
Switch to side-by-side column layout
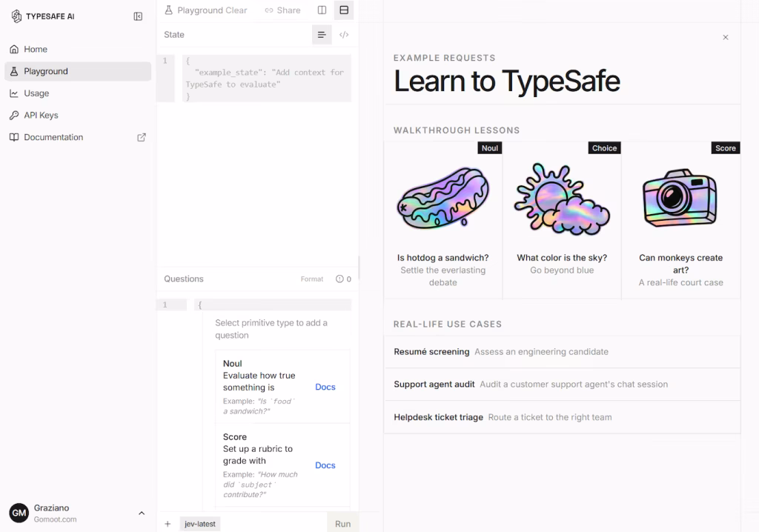(x=322, y=10)
